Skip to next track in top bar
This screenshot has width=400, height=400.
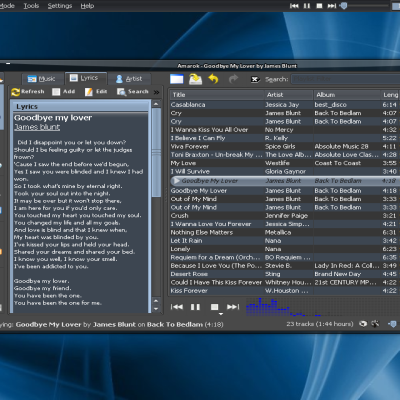(332, 6)
